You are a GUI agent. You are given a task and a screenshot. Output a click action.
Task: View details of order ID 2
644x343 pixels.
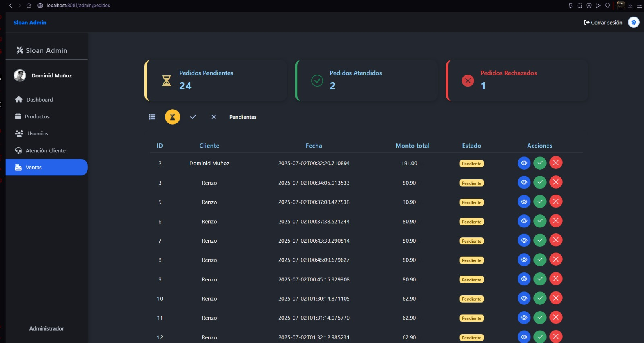pos(524,163)
